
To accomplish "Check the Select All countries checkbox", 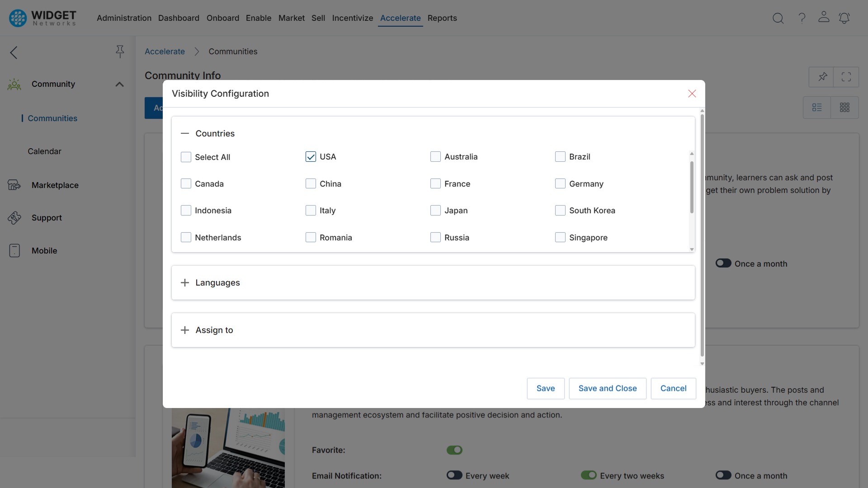I will pos(186,157).
